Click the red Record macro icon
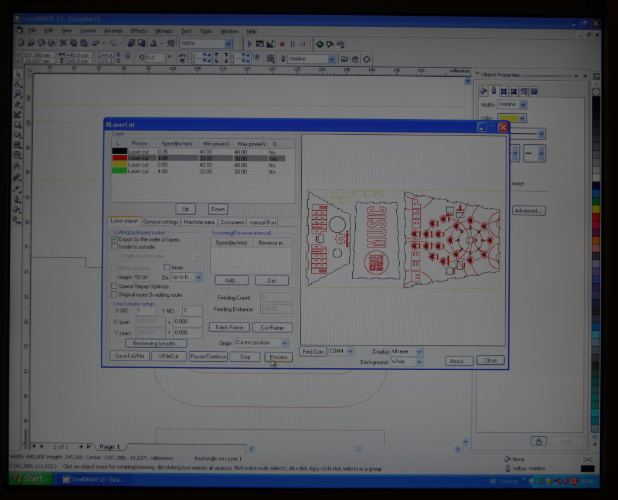This screenshot has width=618, height=500. click(x=282, y=44)
